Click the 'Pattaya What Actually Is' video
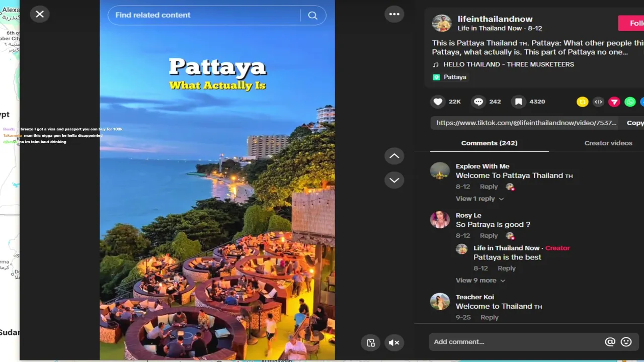 click(x=217, y=180)
